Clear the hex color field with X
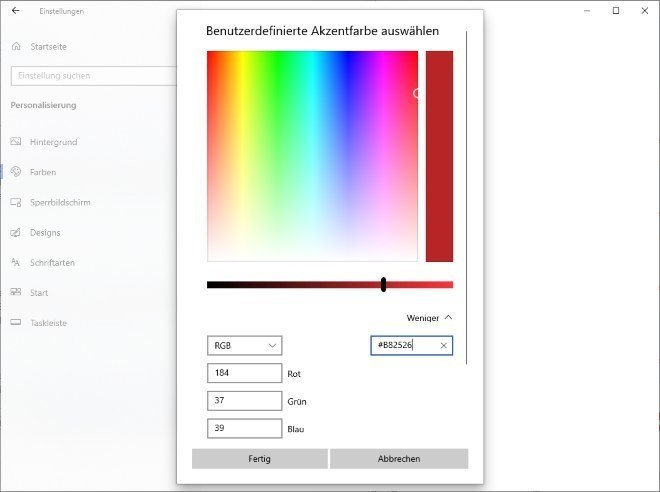Image resolution: width=660 pixels, height=492 pixels. coord(444,345)
